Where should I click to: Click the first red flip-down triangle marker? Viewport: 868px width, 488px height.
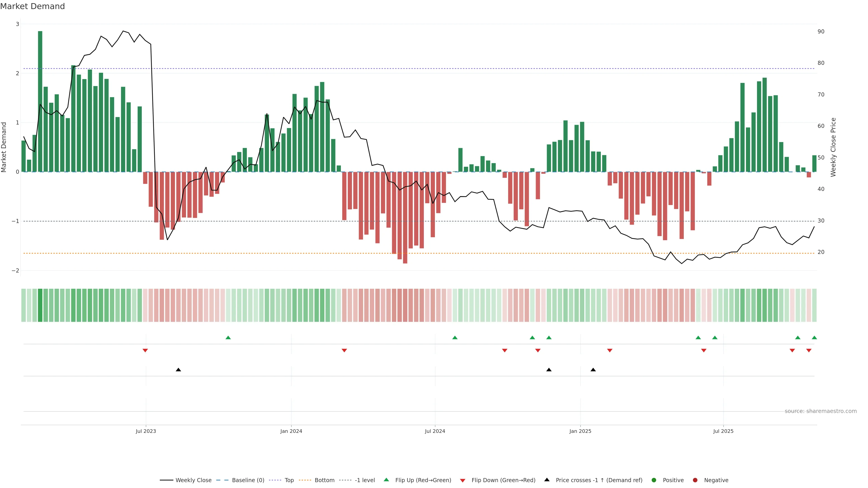coord(145,351)
